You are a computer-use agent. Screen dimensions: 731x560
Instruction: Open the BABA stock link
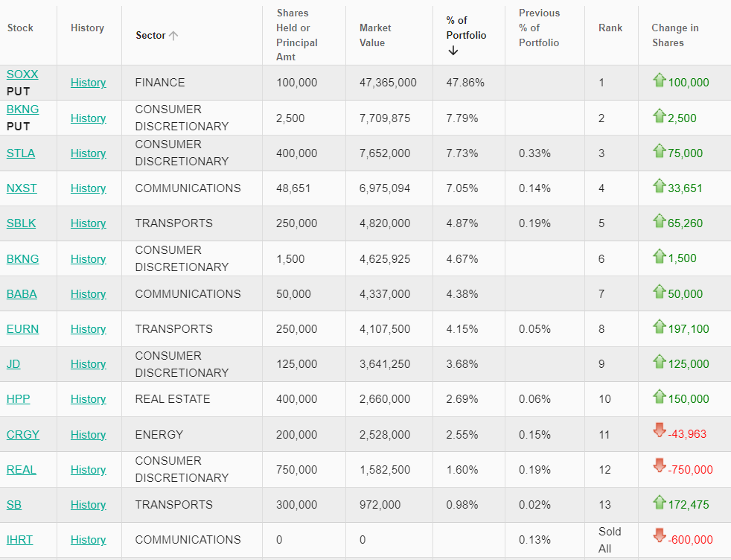(x=22, y=294)
